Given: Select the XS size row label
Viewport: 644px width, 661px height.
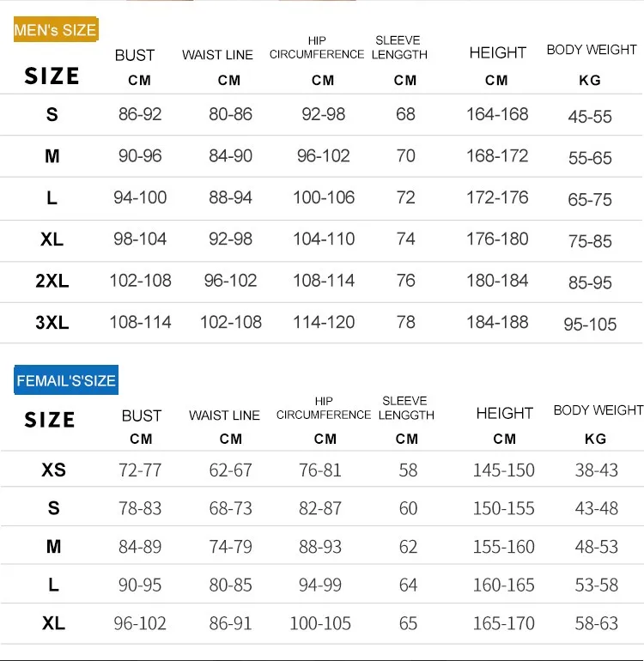Looking at the screenshot, I should pos(53,470).
